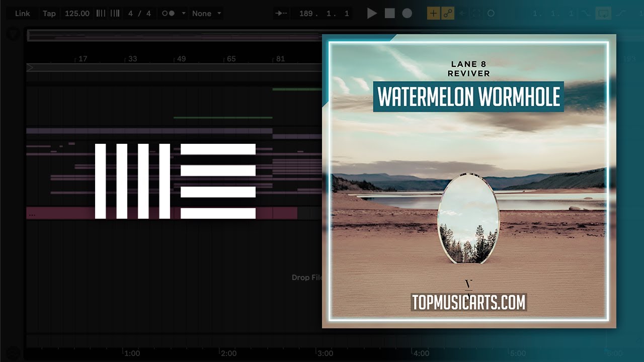Click the 1:00 mark on the time ruler

click(132, 353)
